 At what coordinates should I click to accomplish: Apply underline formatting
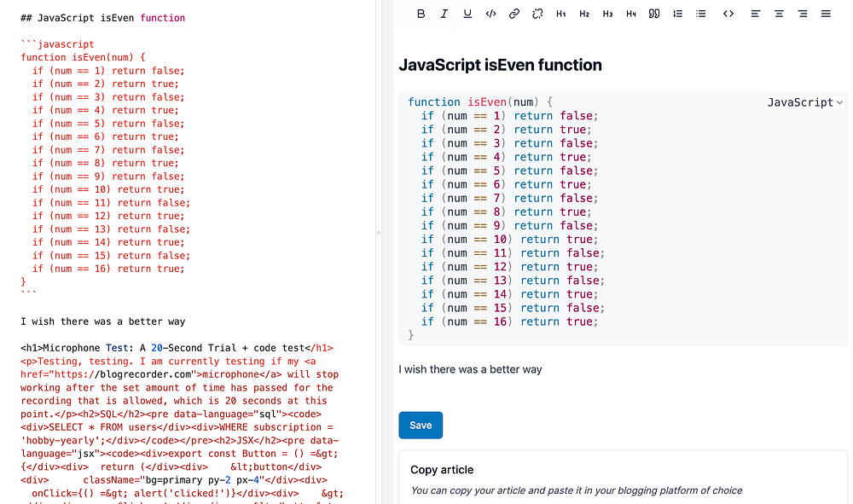467,14
